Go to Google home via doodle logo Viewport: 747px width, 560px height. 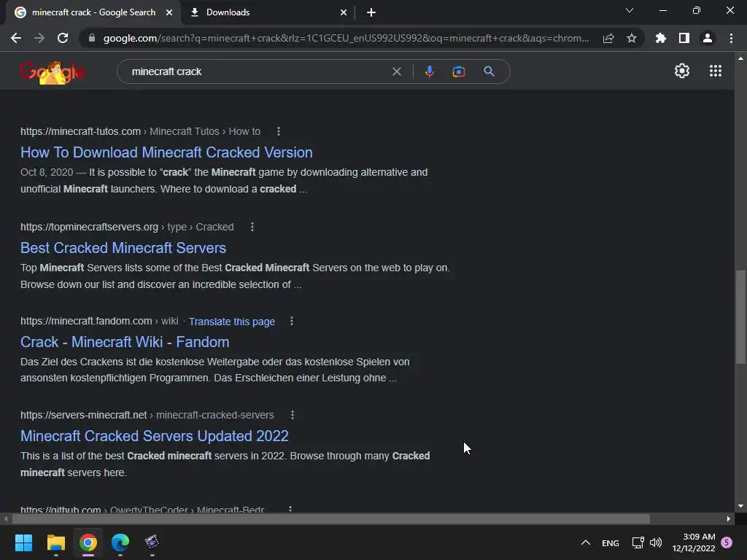click(x=53, y=72)
